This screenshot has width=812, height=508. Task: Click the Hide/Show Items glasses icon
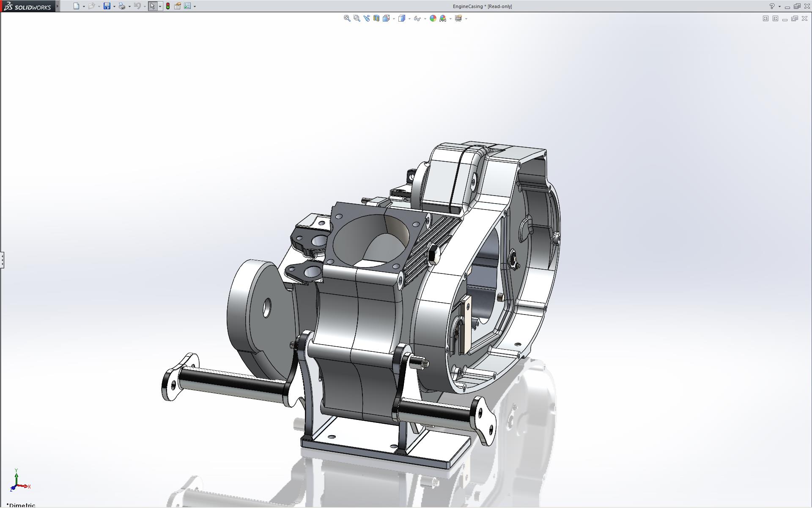(417, 18)
